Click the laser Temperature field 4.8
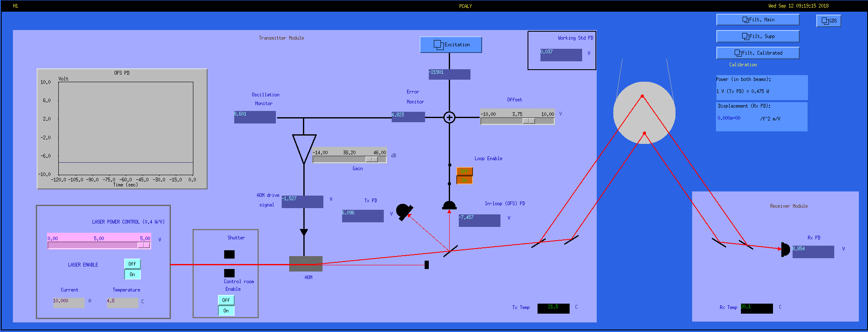The image size is (868, 332). pos(123,303)
